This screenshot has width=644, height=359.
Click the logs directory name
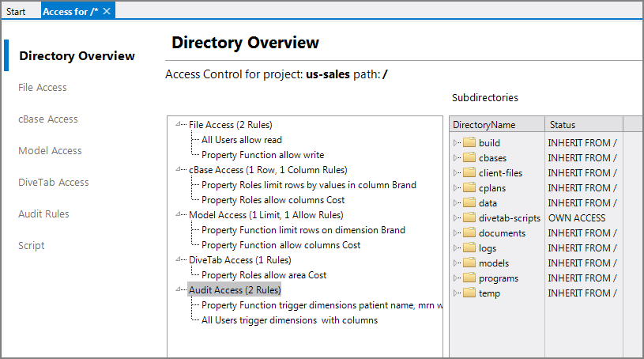point(488,248)
